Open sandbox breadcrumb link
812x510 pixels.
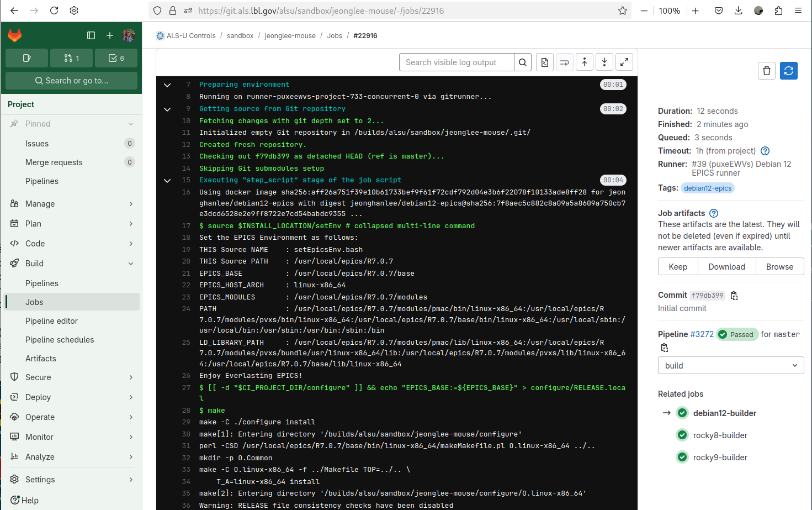click(x=240, y=35)
